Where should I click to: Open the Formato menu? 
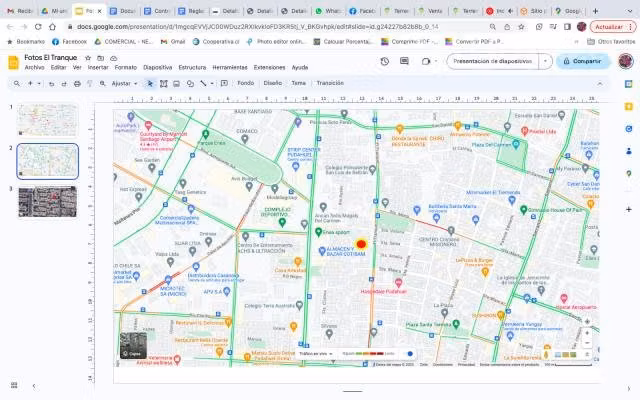coord(125,67)
